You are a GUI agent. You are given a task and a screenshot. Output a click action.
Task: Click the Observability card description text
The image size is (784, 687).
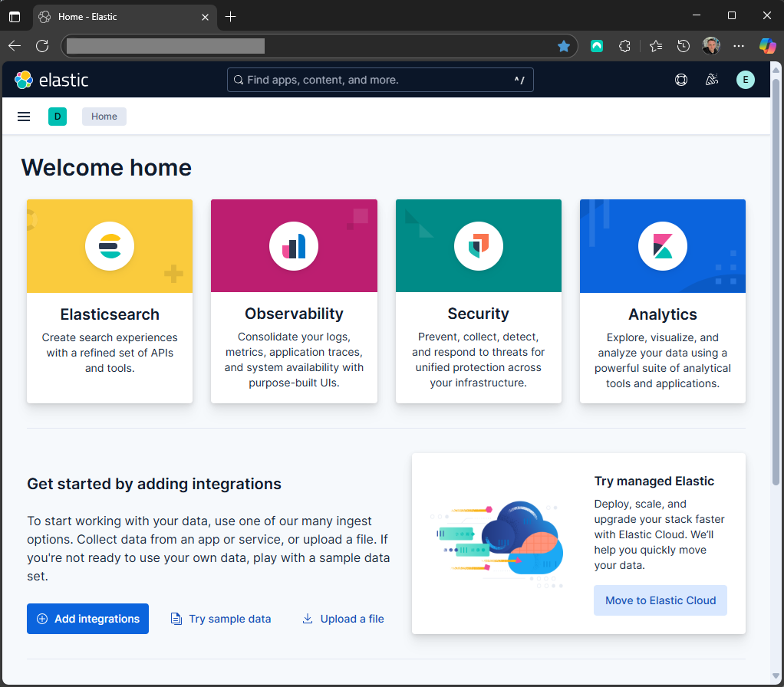pos(294,360)
